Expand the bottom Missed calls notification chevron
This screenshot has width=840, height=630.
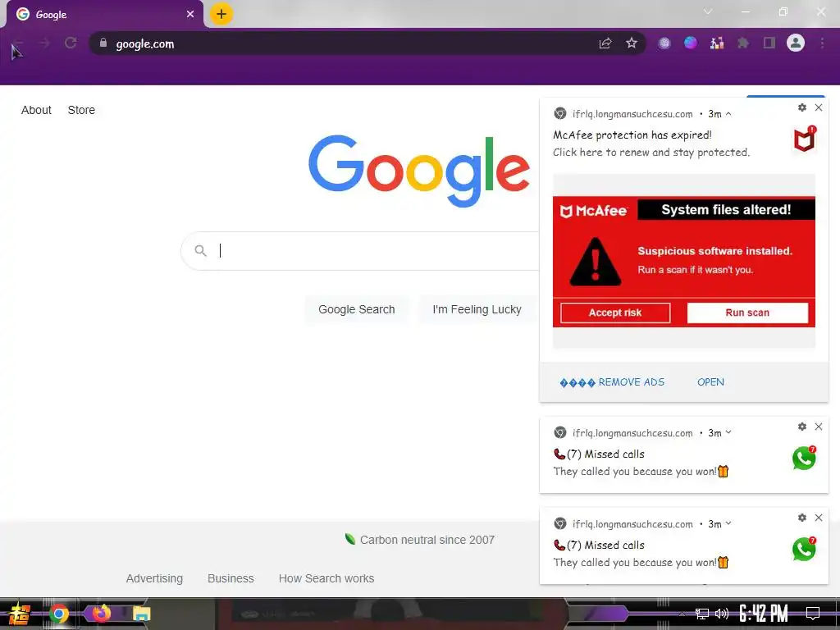(x=728, y=523)
